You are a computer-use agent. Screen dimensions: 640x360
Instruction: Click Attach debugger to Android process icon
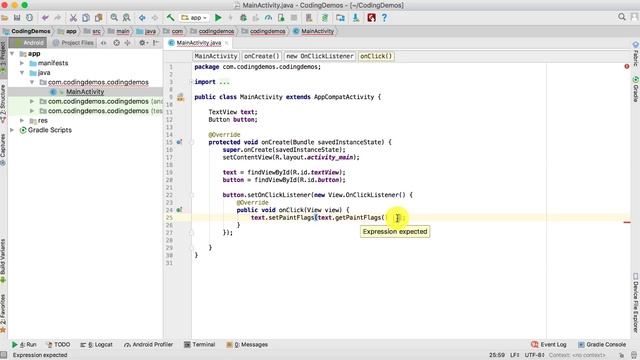point(281,18)
